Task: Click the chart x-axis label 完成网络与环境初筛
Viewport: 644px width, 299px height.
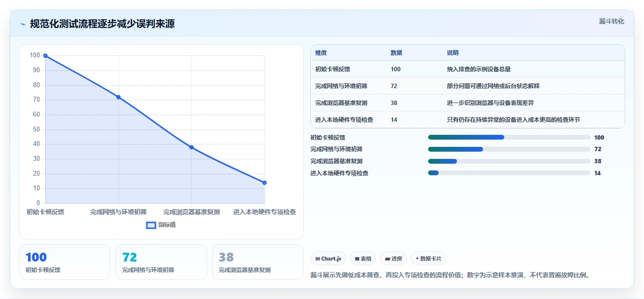Action: (118, 212)
